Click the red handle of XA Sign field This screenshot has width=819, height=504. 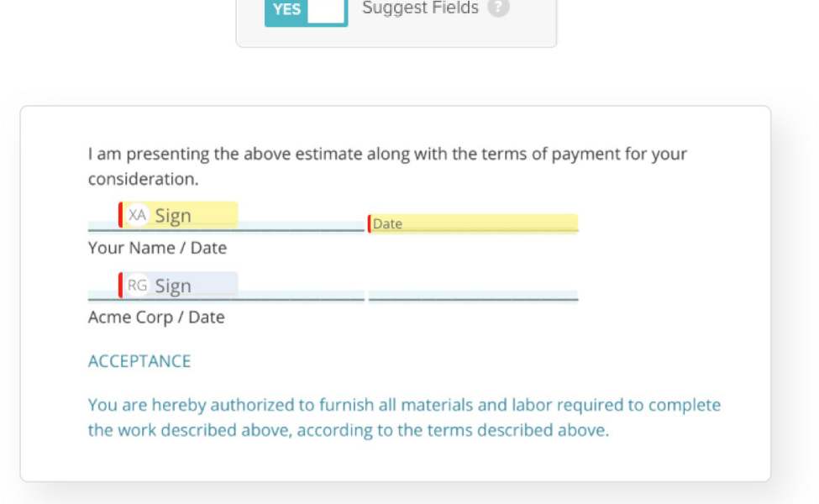coord(121,215)
